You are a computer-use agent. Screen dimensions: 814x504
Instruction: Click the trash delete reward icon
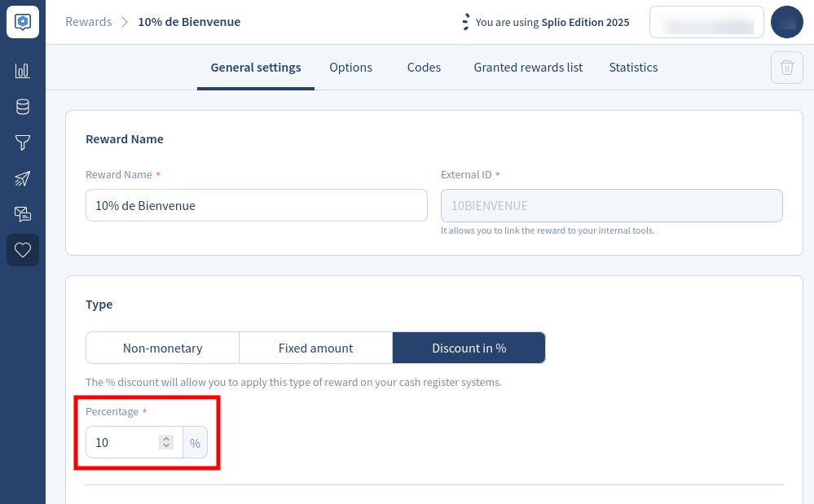coord(786,68)
